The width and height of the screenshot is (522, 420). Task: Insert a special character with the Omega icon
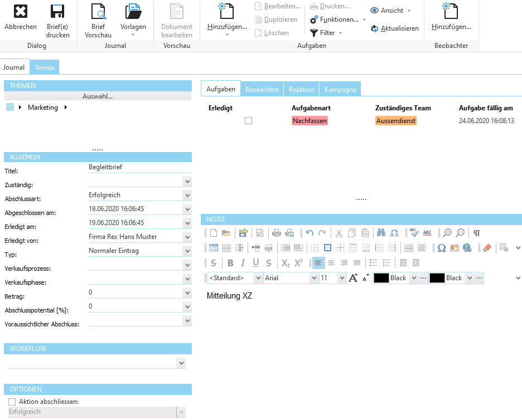pos(441,248)
